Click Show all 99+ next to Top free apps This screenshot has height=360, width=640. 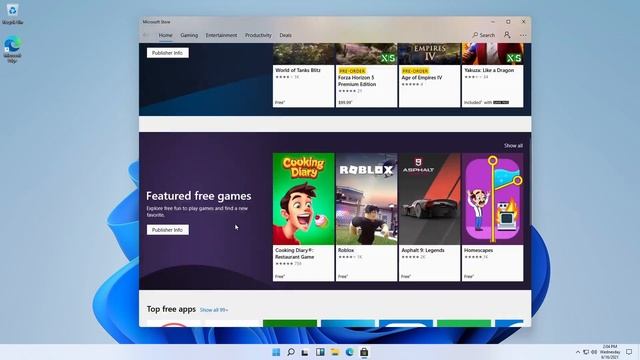(214, 310)
